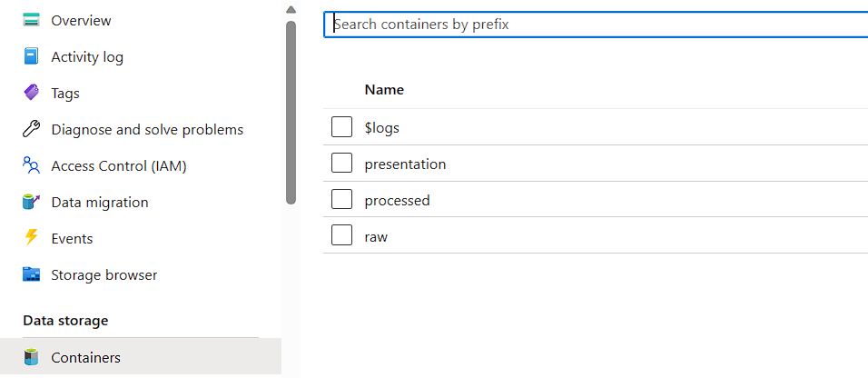Click the Overview icon in sidebar

tap(32, 20)
